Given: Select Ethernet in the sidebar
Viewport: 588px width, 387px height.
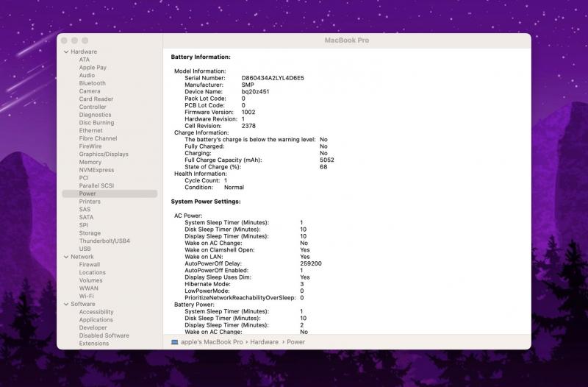Looking at the screenshot, I should [x=90, y=131].
